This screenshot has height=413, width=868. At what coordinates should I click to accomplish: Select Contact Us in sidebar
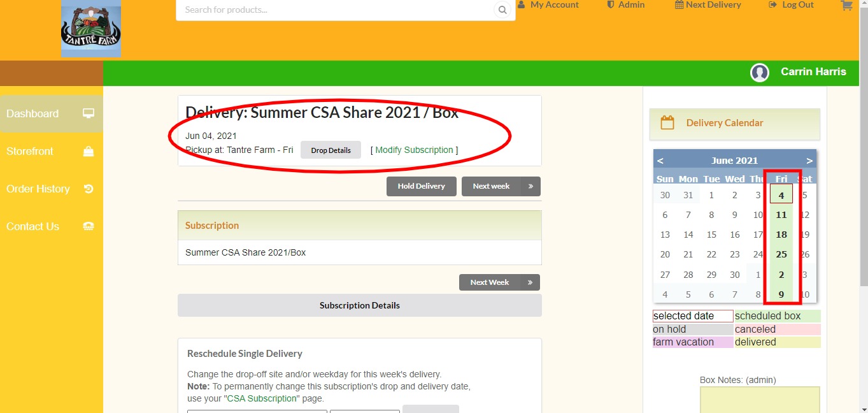tap(52, 226)
